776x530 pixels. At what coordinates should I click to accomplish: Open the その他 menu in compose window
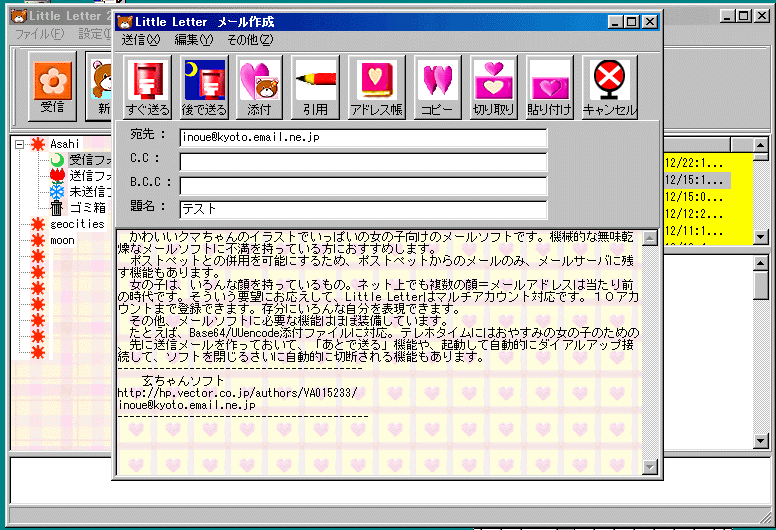pos(250,40)
